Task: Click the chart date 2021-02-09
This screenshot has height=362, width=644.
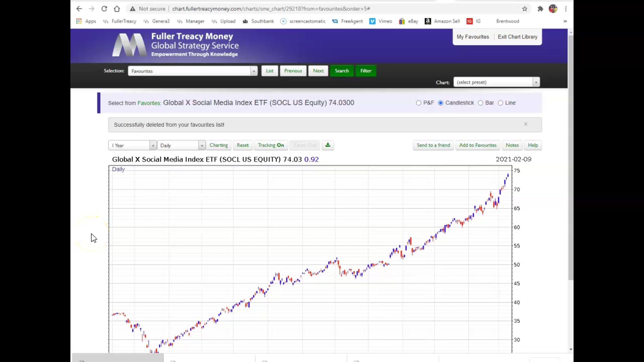Action: click(x=513, y=159)
